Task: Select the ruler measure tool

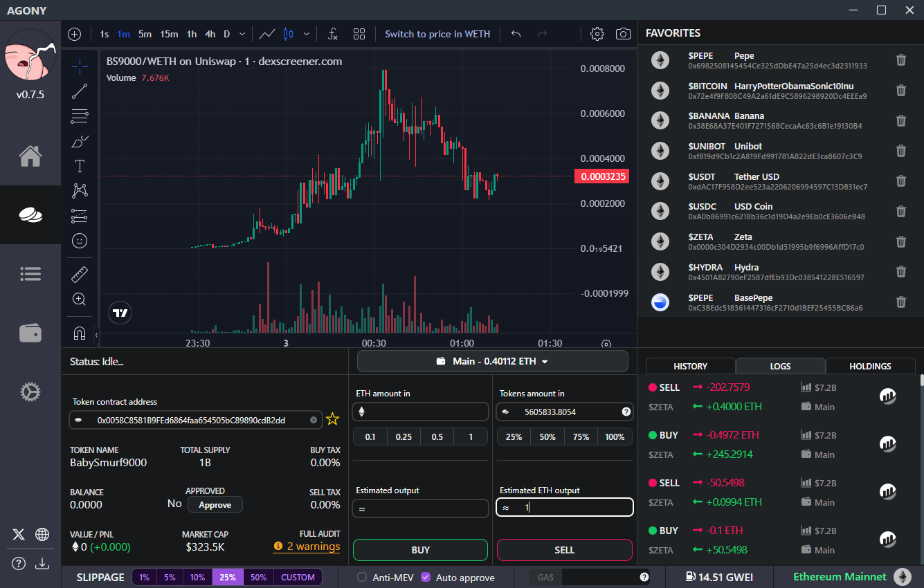Action: [x=80, y=275]
